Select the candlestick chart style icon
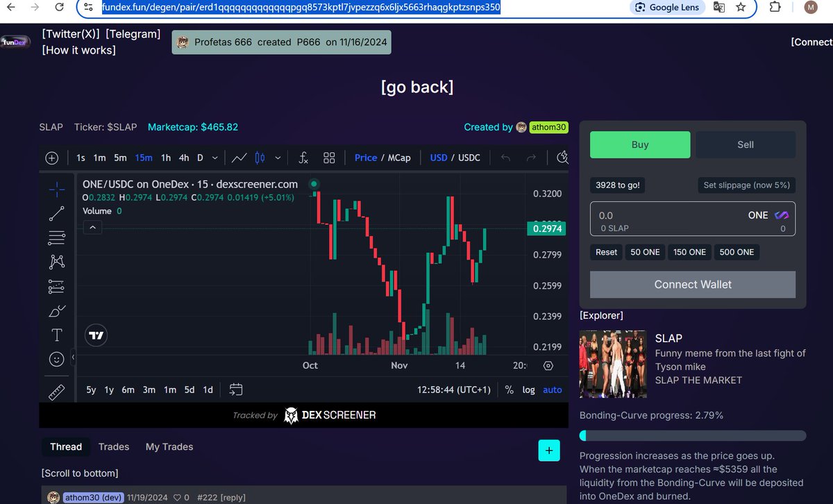The width and height of the screenshot is (833, 504). (260, 158)
